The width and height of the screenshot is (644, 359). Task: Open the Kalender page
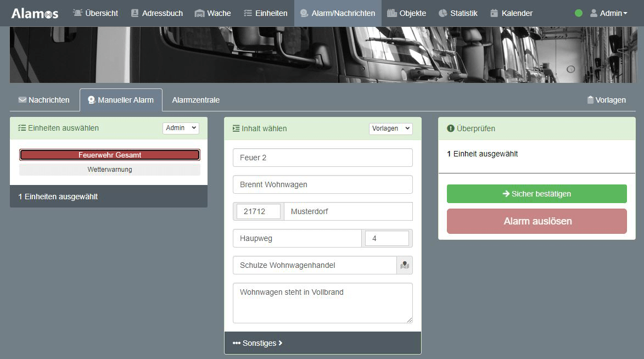tap(511, 13)
